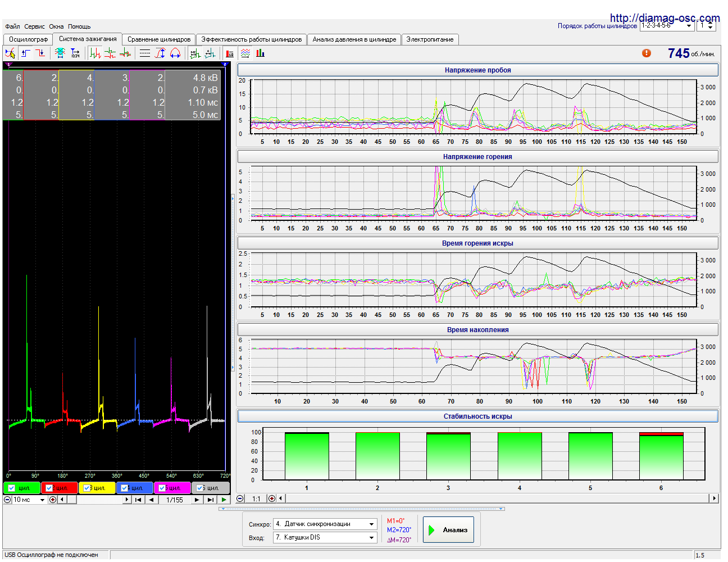Collapse the Напряжение пробоя section header
Viewport: 728px width, 562px height.
(477, 70)
